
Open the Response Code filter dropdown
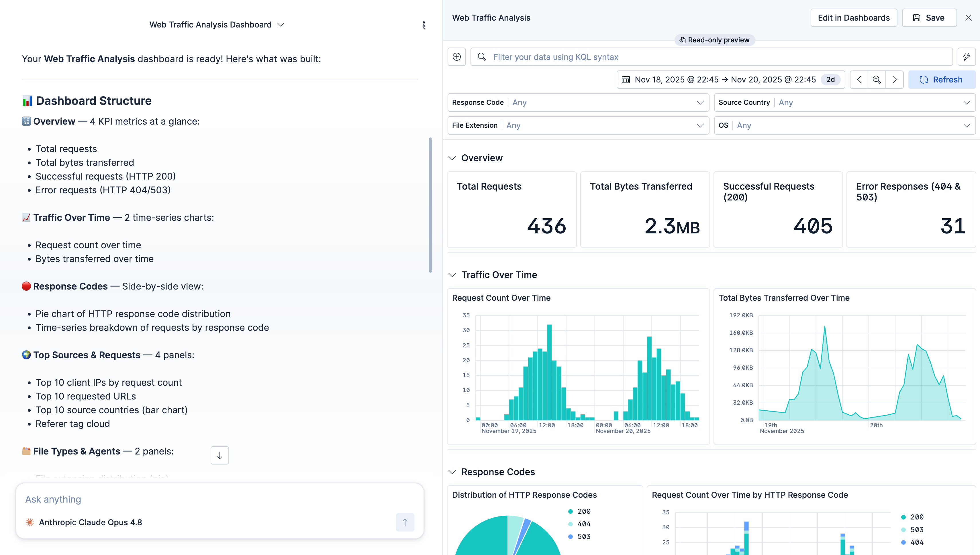coord(578,103)
